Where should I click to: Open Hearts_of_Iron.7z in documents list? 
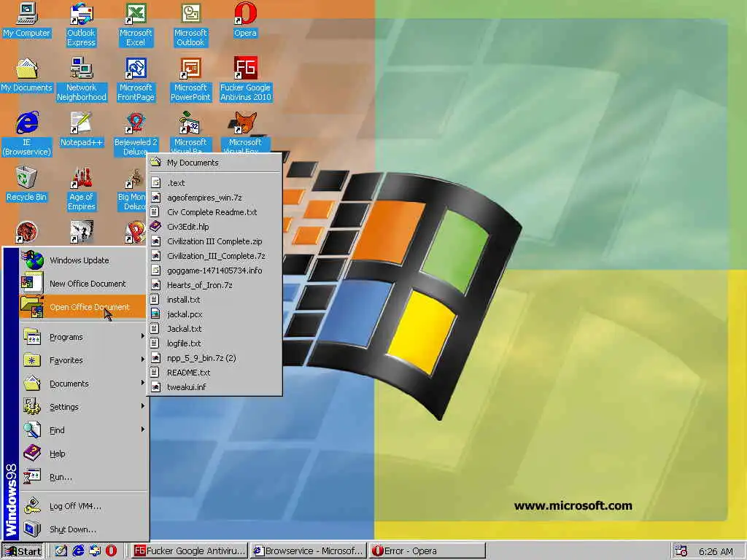[x=214, y=285]
